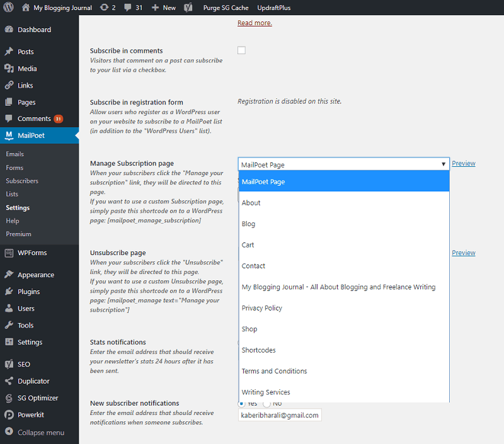Image resolution: width=504 pixels, height=444 pixels.
Task: Click the Powerkit icon
Action: 9,415
